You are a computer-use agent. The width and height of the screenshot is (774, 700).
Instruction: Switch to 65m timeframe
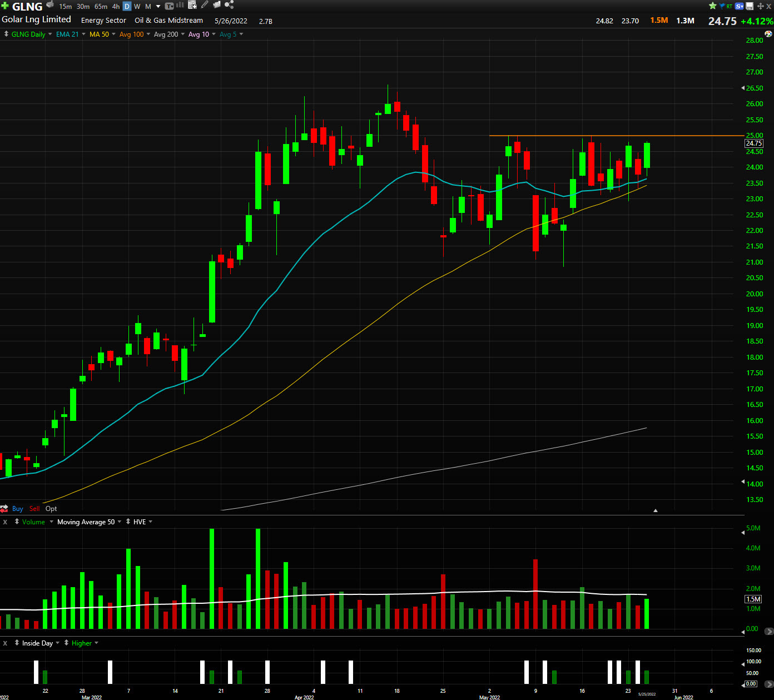101,7
